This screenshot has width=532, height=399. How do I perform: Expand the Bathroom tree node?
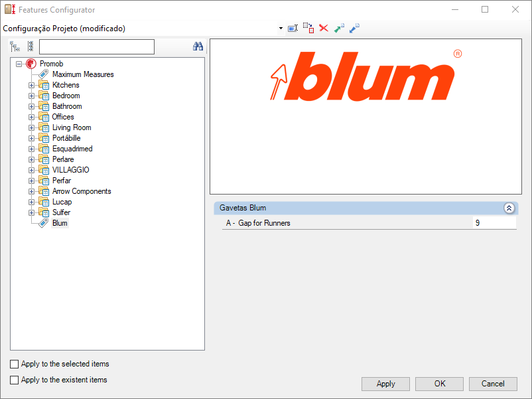click(x=31, y=106)
